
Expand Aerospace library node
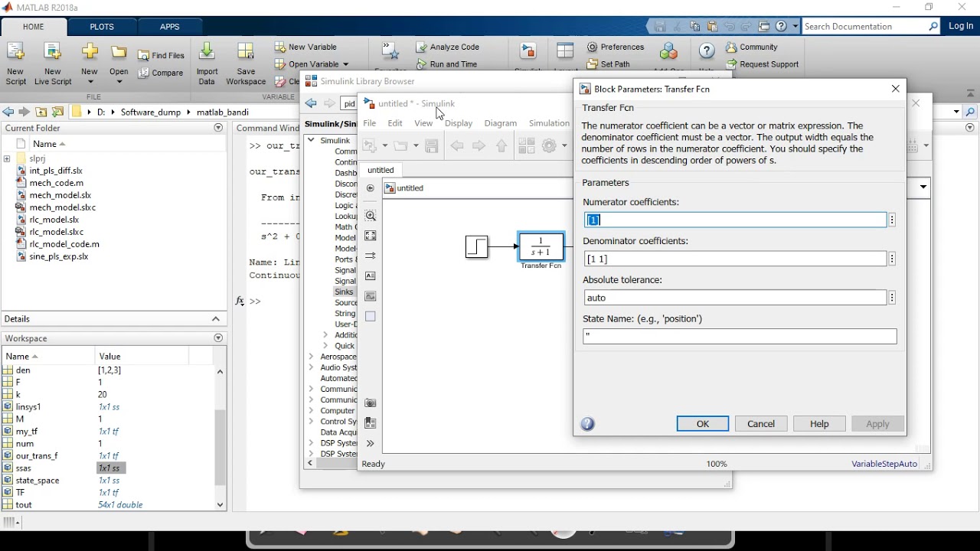point(311,357)
